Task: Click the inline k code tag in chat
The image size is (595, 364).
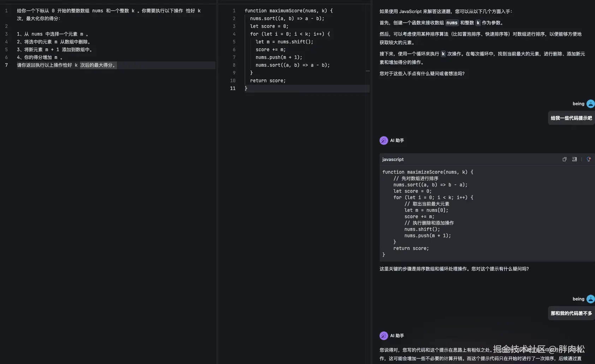Action: tap(477, 23)
